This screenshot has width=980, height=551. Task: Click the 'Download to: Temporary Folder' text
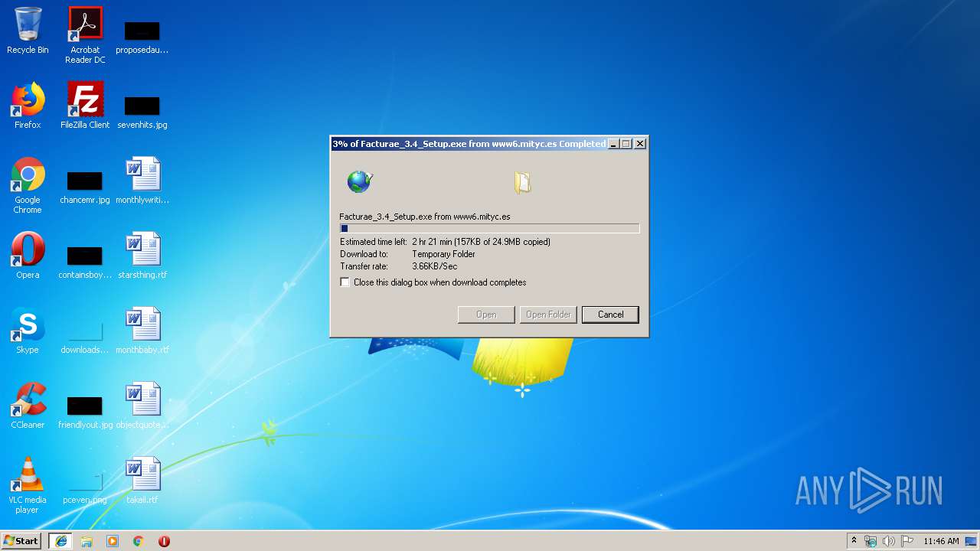click(x=408, y=254)
